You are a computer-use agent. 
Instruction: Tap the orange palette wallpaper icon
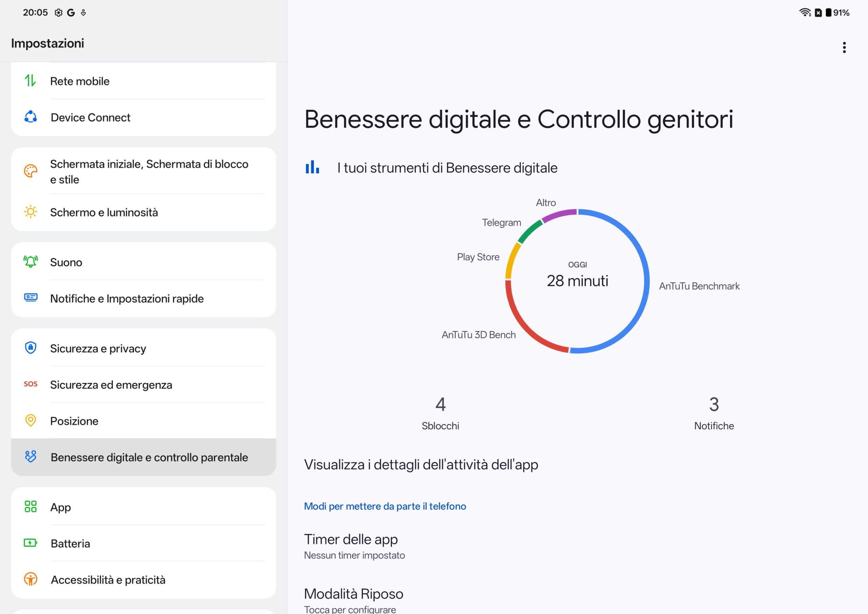pos(30,171)
